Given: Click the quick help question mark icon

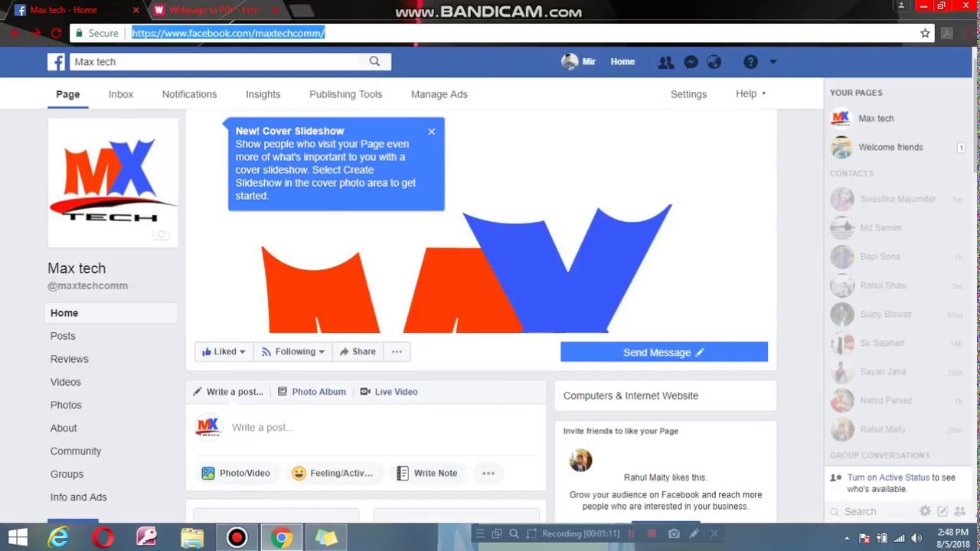Looking at the screenshot, I should point(750,62).
